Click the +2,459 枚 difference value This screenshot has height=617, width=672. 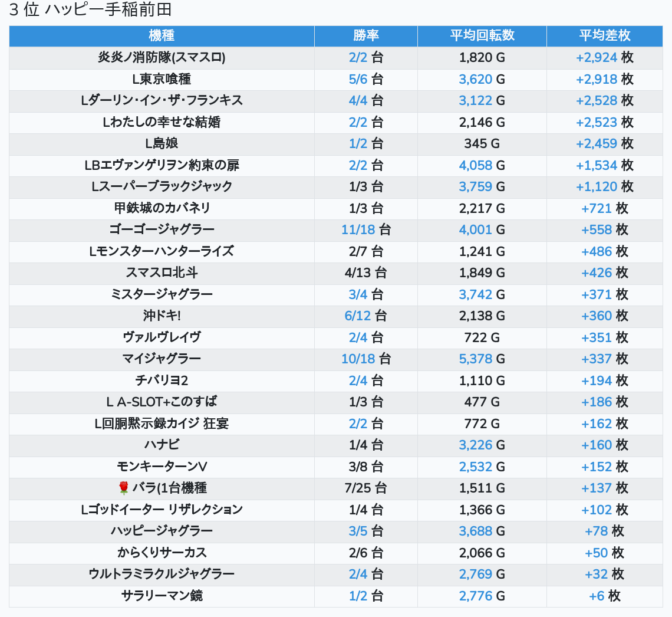pos(605,143)
